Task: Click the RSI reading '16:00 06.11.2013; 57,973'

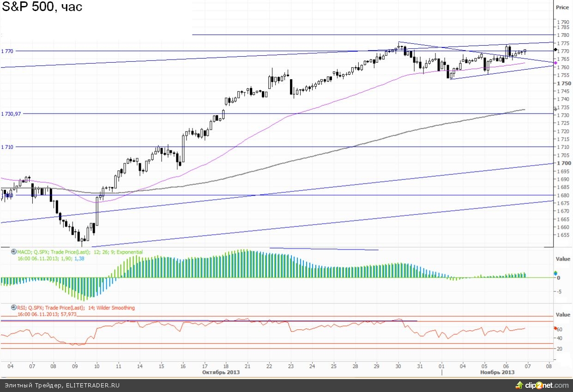Action: point(47,314)
